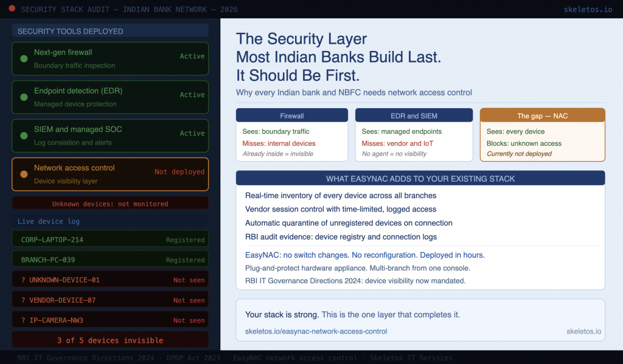The width and height of the screenshot is (623, 364).
Task: Click 'Vendor session control' line
Action: tap(341, 209)
